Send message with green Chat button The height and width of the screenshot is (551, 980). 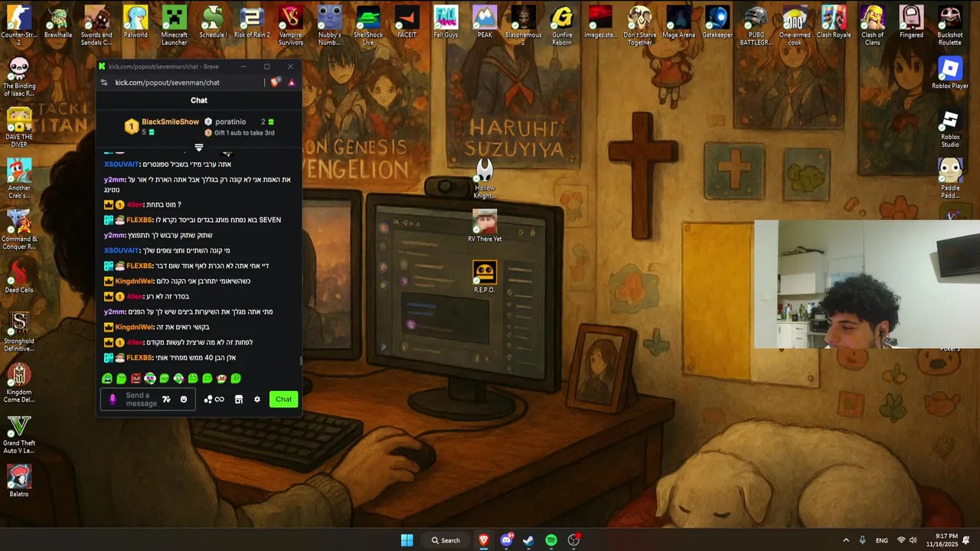click(x=283, y=399)
